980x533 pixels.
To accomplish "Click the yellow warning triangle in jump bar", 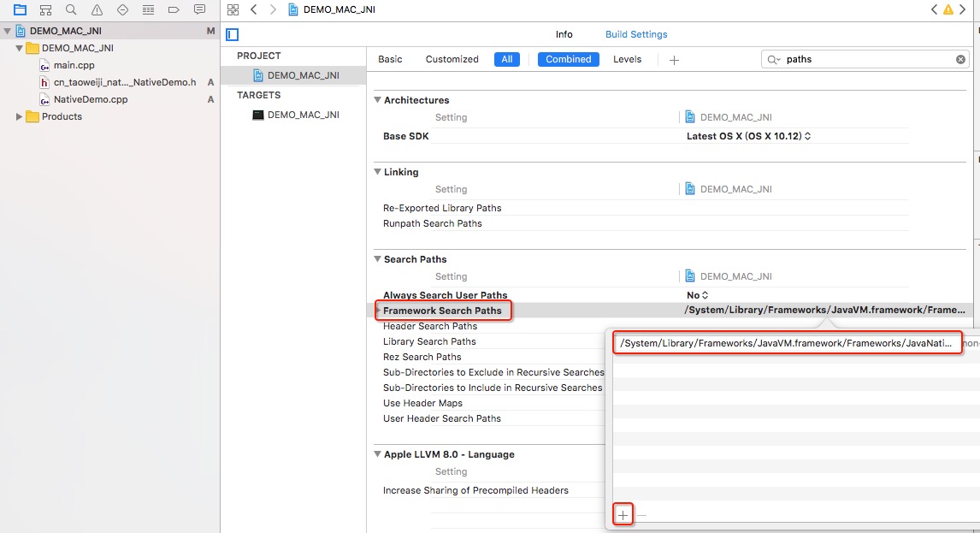I will tap(948, 9).
